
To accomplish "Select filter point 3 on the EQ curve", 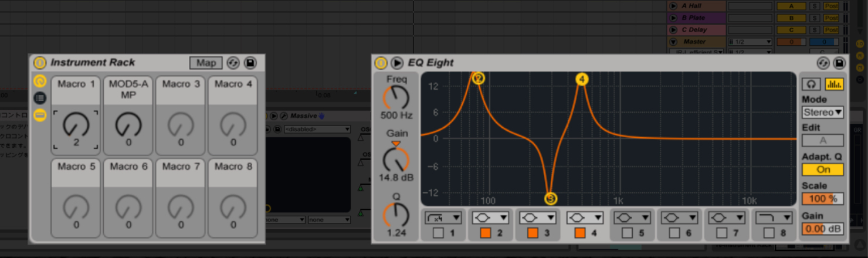I will (x=551, y=199).
